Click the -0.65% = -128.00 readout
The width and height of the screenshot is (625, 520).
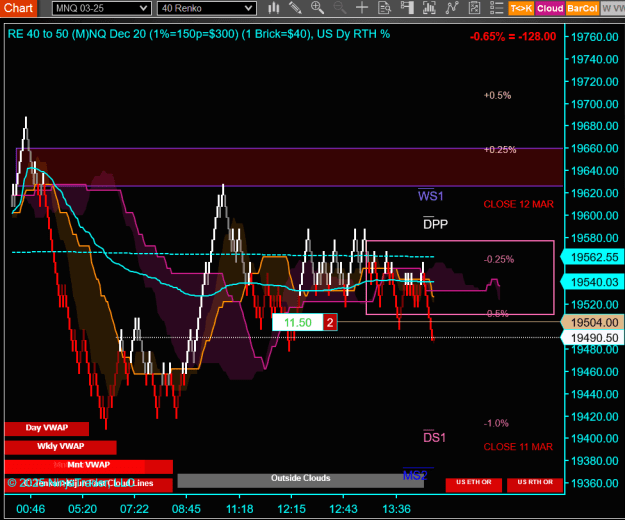pyautogui.click(x=513, y=37)
